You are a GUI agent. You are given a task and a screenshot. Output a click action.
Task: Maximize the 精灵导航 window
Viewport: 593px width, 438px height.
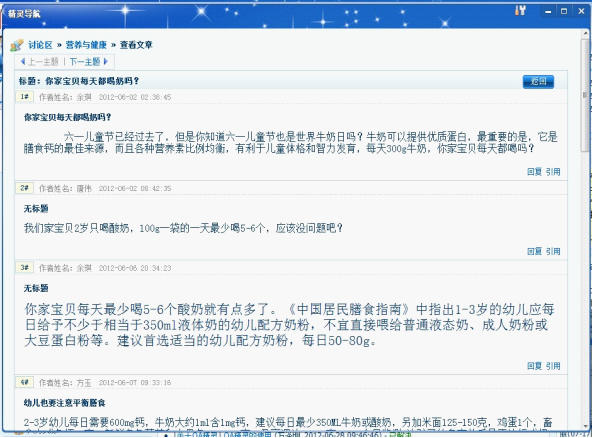click(x=564, y=11)
